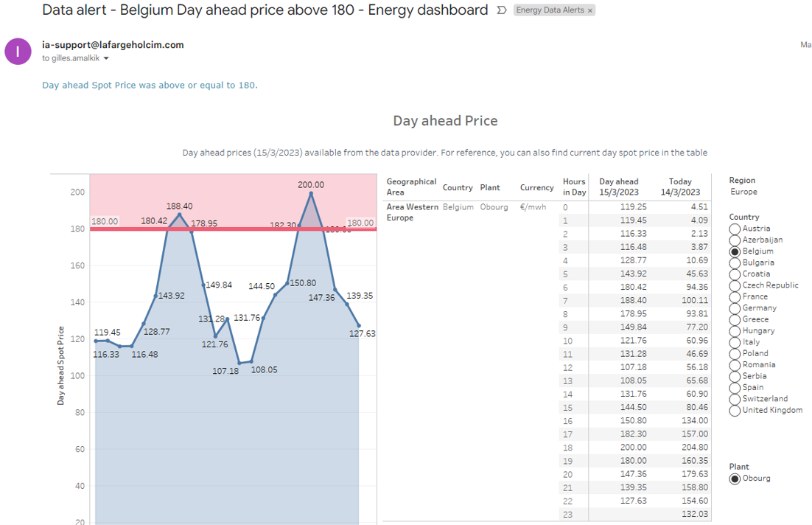Click the Hours in Day column header
The width and height of the screenshot is (812, 525).
point(574,187)
